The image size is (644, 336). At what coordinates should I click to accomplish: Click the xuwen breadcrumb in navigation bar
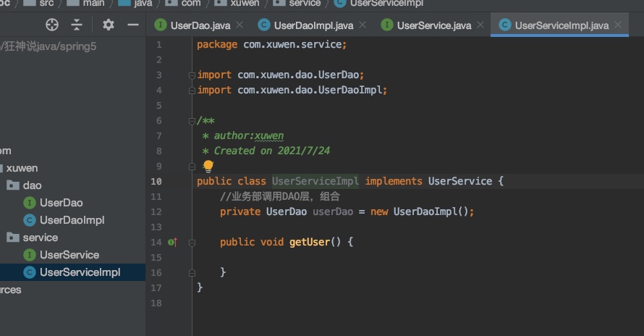tap(244, 4)
